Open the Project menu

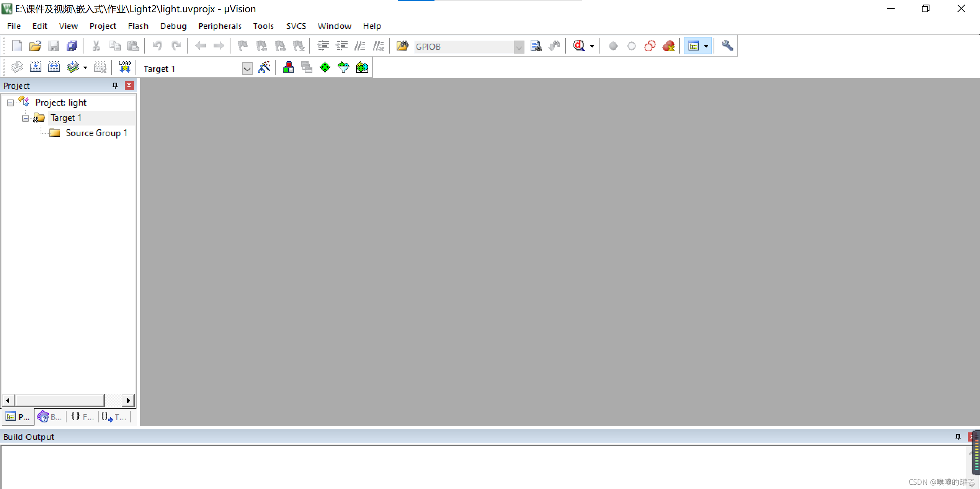point(101,26)
